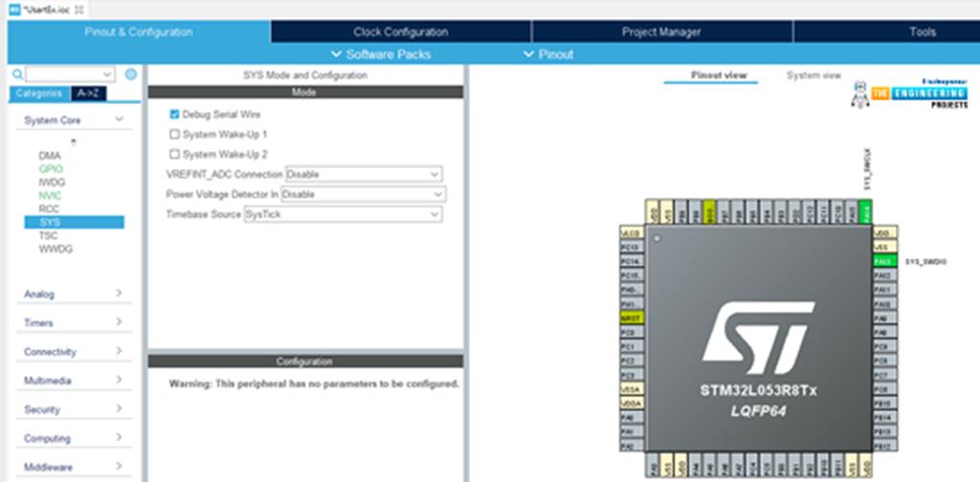Enable System Wake-Up 1 checkbox
The height and width of the screenshot is (482, 980).
tap(174, 135)
